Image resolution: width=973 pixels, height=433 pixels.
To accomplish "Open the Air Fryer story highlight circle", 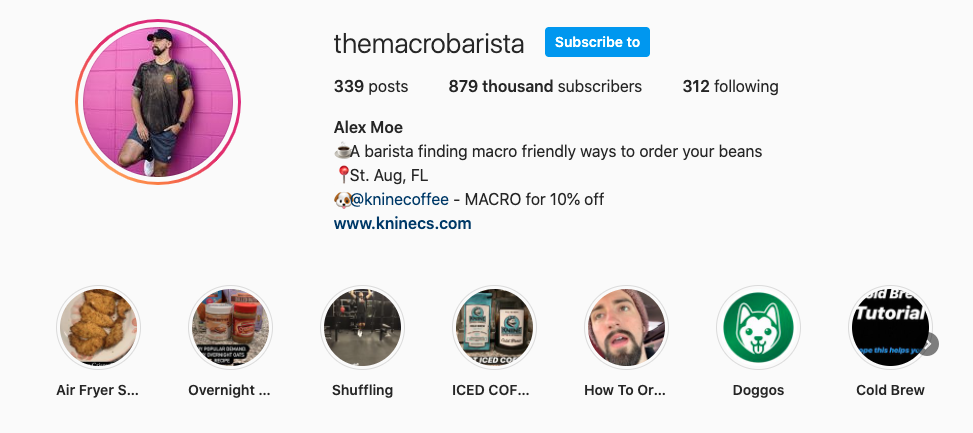I will 99,327.
